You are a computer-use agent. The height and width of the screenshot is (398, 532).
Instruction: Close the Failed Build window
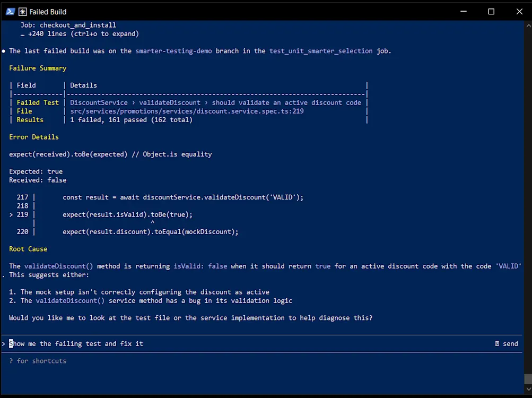(x=519, y=12)
